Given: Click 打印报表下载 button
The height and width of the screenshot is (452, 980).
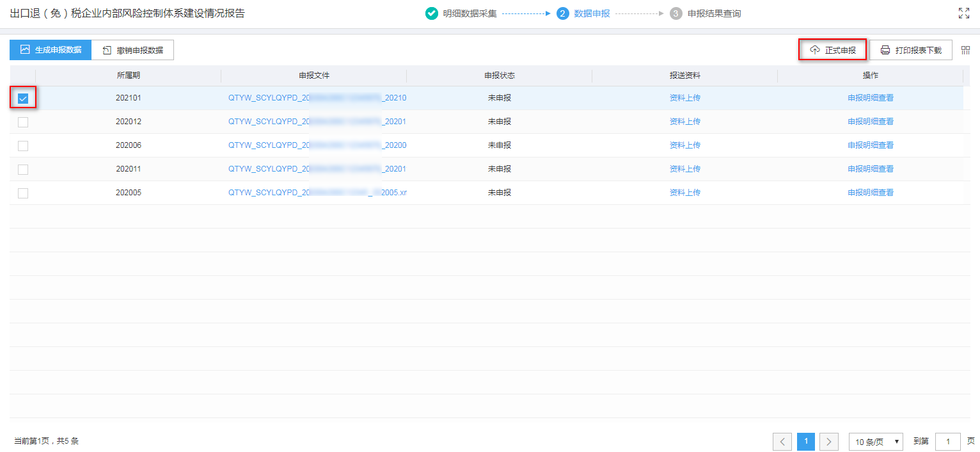Looking at the screenshot, I should (x=911, y=50).
